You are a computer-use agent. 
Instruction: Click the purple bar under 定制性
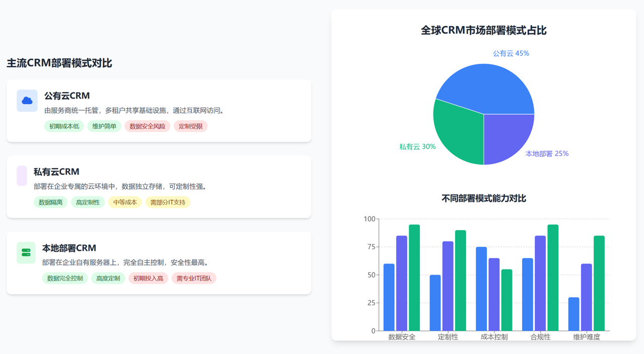pos(448,286)
